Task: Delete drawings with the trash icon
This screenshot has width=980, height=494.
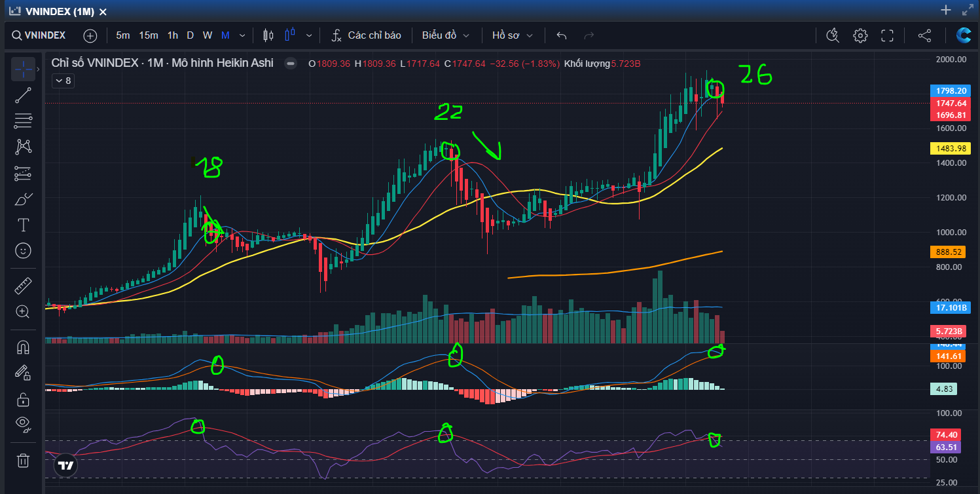Action: [x=23, y=461]
